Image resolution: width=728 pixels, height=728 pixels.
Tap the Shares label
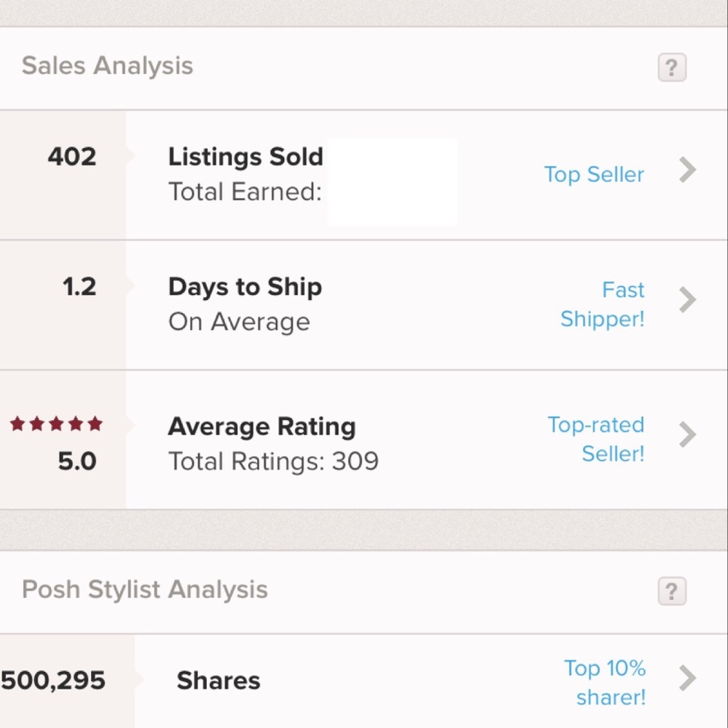(x=218, y=681)
